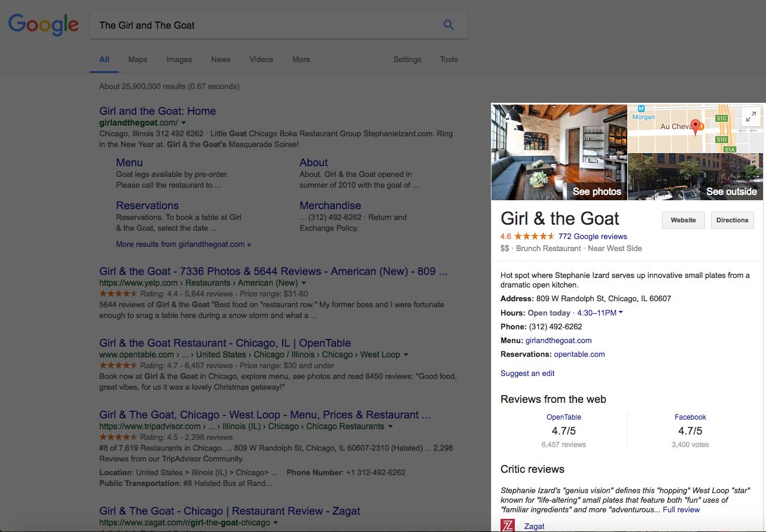
Task: Click 'Full review' of the critic review
Action: point(681,509)
